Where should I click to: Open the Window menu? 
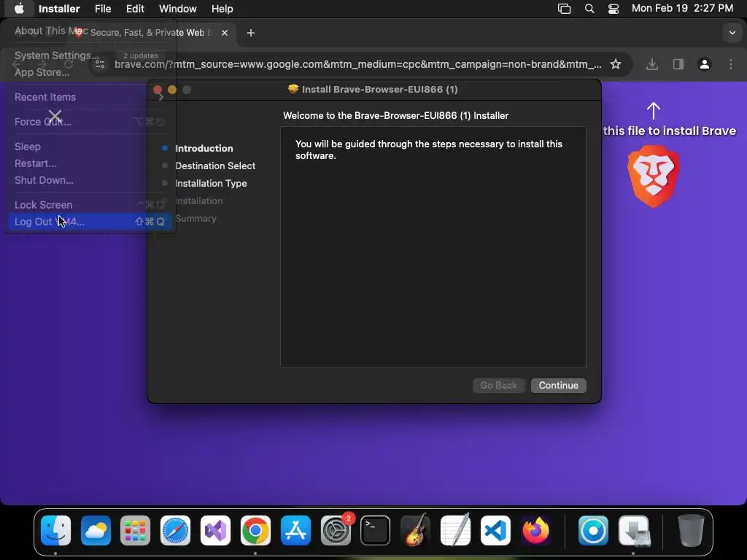click(x=178, y=9)
